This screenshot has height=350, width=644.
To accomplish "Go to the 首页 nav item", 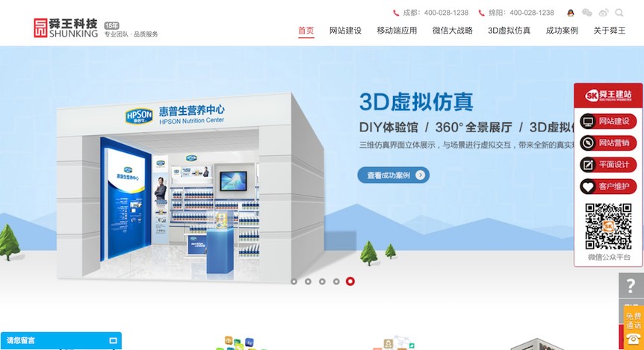I will pos(306,31).
